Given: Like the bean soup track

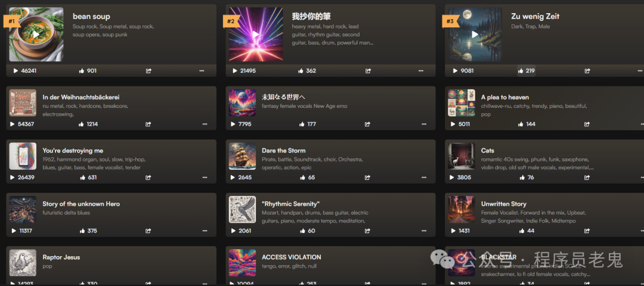Looking at the screenshot, I should coord(81,70).
